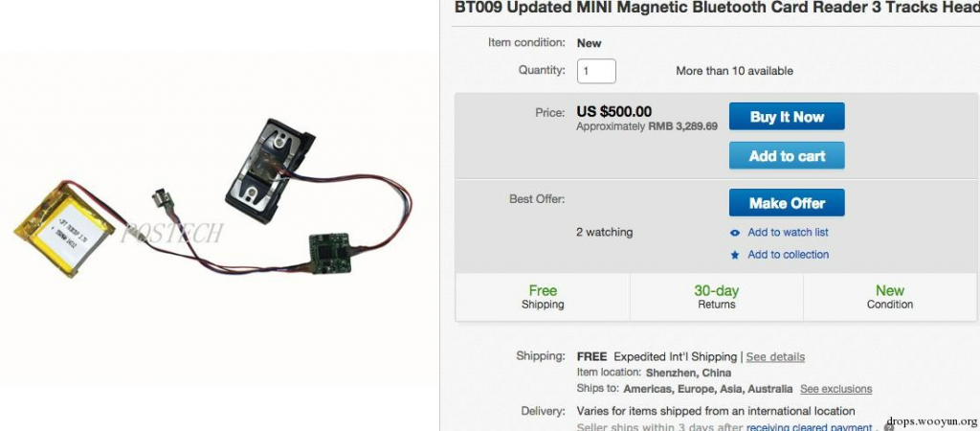Click the receiving cleared payment link
Image resolution: width=980 pixels, height=431 pixels.
[809, 427]
